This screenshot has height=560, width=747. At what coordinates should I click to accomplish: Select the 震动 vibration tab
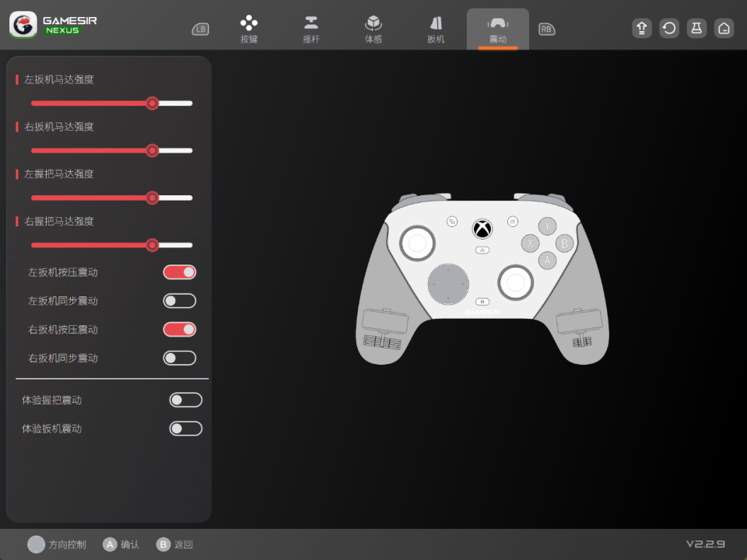pyautogui.click(x=498, y=30)
